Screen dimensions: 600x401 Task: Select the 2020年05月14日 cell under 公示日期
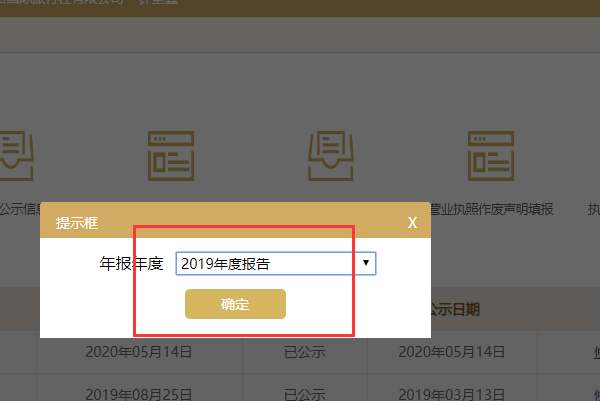[x=452, y=352]
